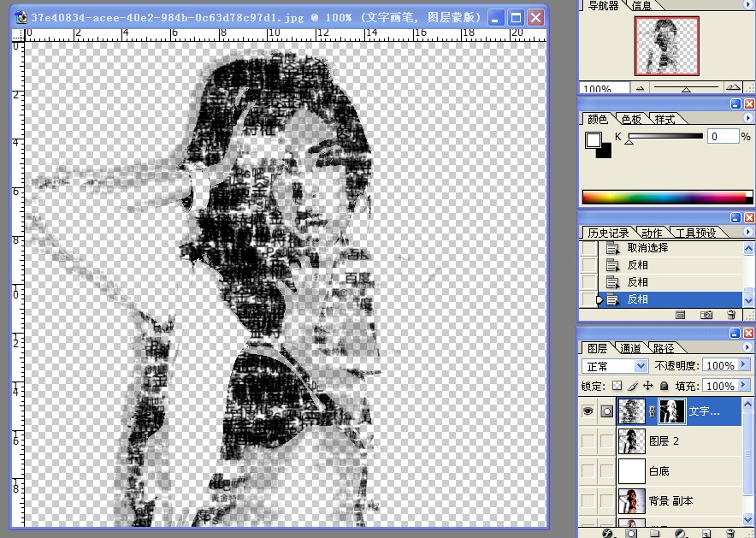
Task: Click the lock all padlock icon
Action: click(x=664, y=386)
